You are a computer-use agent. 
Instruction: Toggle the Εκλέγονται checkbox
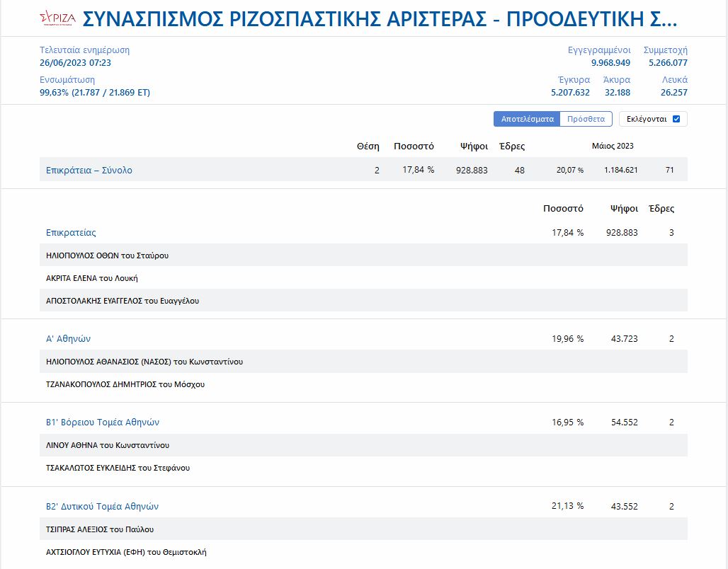coord(676,119)
